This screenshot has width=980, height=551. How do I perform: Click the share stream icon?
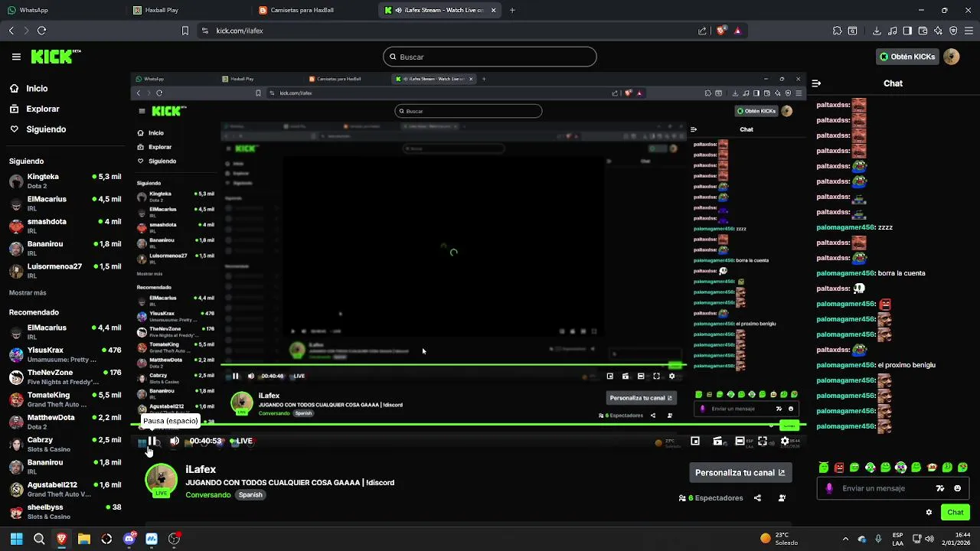tap(757, 498)
